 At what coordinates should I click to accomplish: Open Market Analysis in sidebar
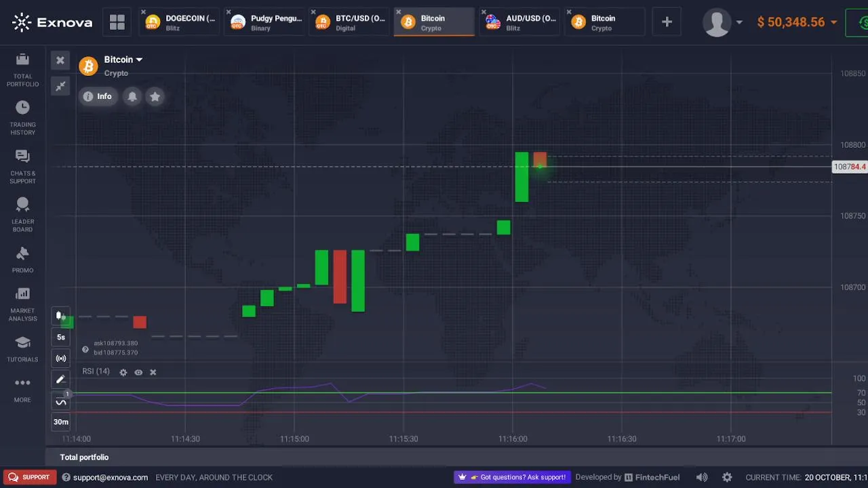tap(22, 305)
